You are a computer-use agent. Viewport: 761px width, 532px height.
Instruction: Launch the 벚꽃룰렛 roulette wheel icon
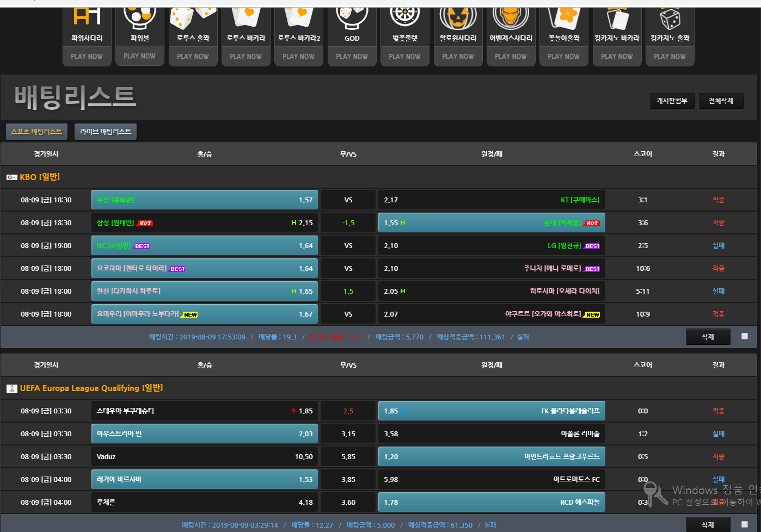pyautogui.click(x=405, y=17)
